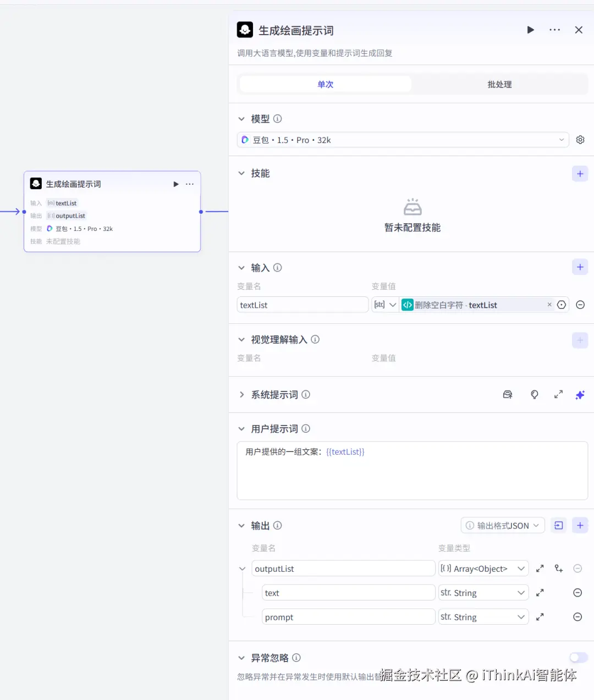594x700 pixels.
Task: Edit the textList variable name field
Action: (x=302, y=305)
